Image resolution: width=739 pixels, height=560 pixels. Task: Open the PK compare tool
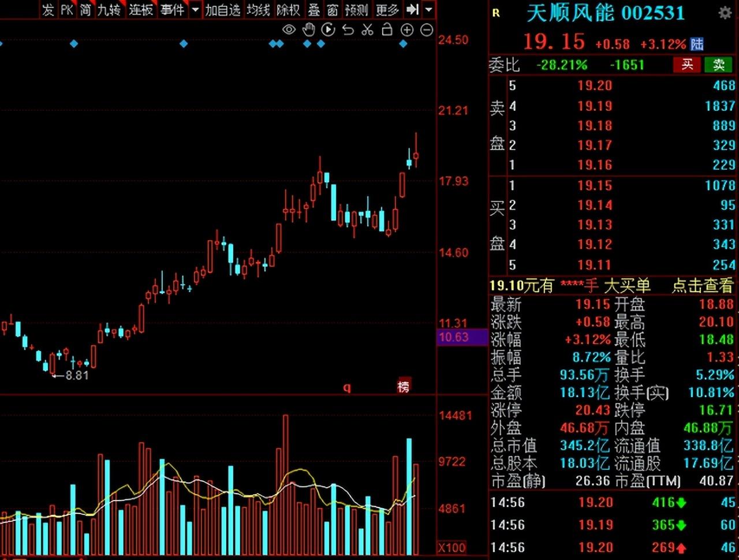[x=67, y=10]
